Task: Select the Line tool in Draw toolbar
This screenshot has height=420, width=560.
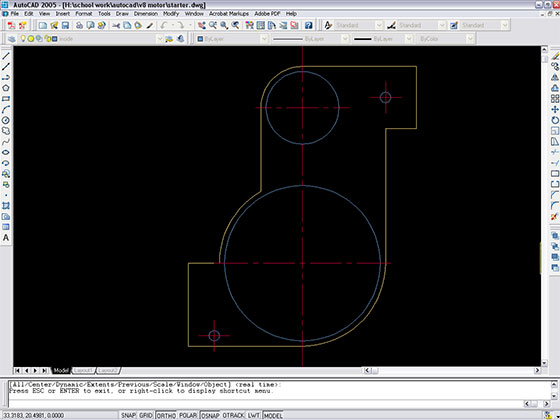Action: [6, 56]
